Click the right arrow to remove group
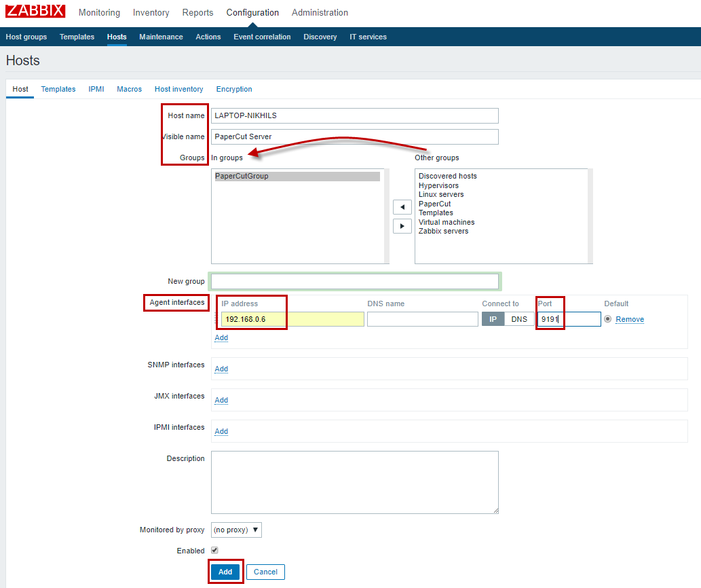Screen dimensions: 701x588 pos(402,226)
